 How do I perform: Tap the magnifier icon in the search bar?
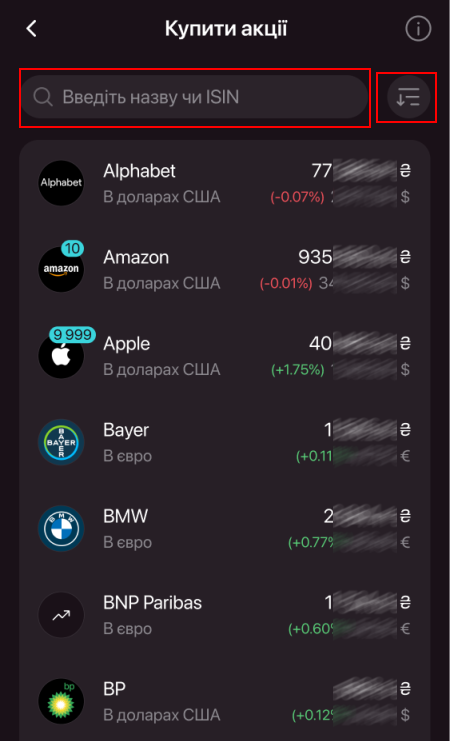coord(43,97)
